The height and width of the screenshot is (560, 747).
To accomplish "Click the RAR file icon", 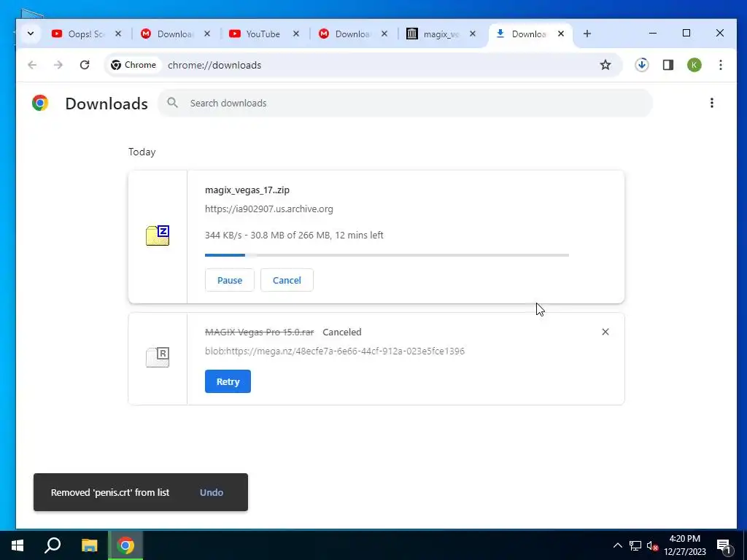I will (158, 357).
